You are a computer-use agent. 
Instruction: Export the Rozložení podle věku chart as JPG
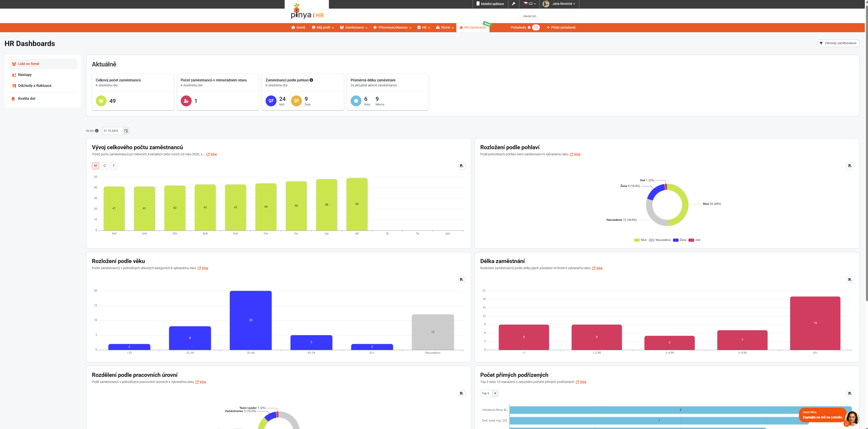[x=462, y=280]
